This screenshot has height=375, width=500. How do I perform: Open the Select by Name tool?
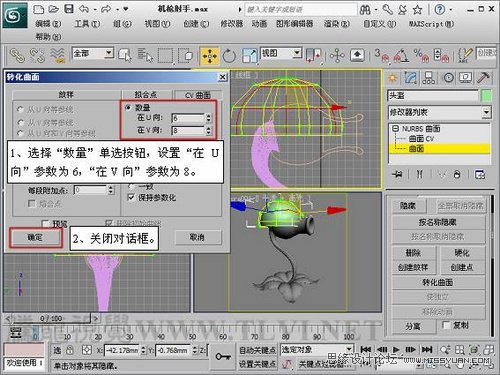pyautogui.click(x=145, y=55)
